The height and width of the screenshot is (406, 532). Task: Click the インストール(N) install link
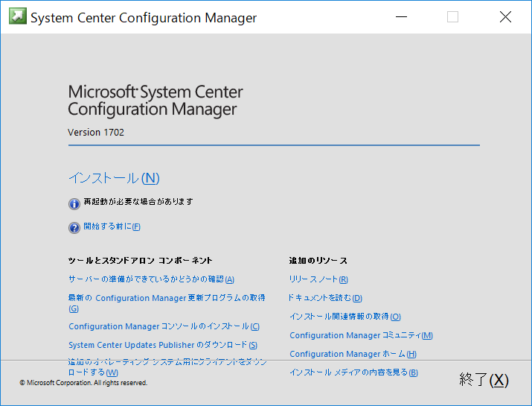coord(114,178)
